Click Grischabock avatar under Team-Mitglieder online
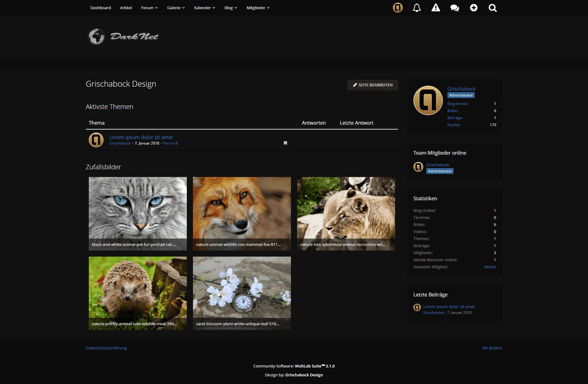Screen dimensions: 588x384 [418, 167]
